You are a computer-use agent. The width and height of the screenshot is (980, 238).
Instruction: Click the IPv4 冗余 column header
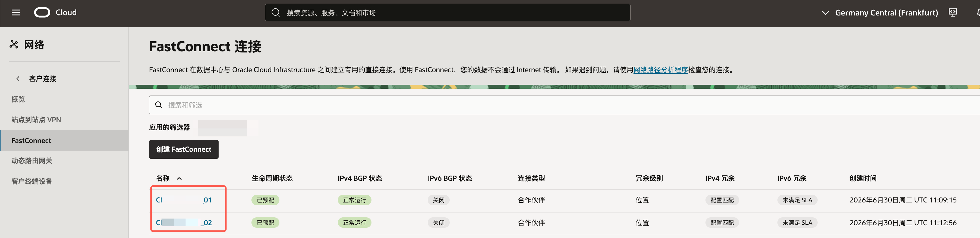point(720,178)
